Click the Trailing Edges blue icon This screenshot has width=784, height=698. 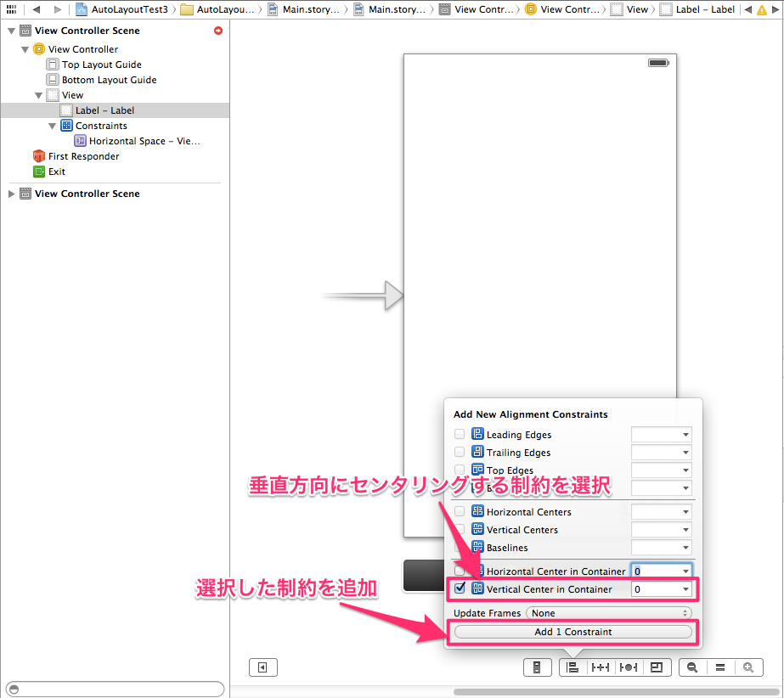(477, 452)
